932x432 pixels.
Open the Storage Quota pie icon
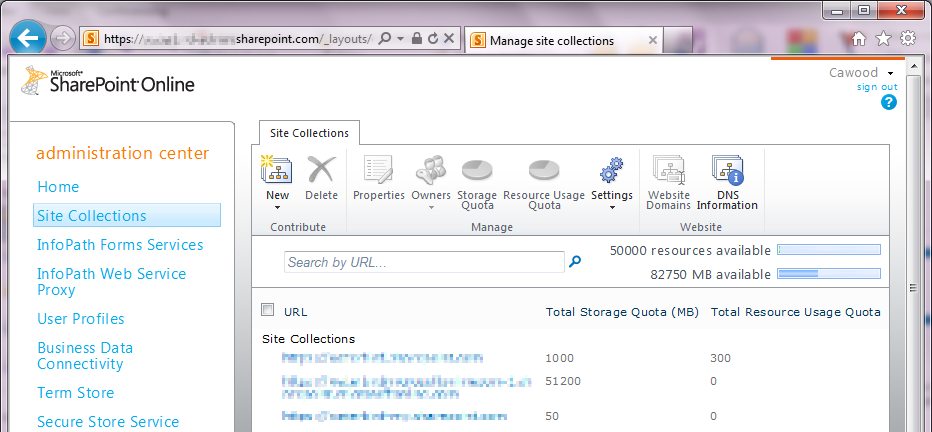pyautogui.click(x=477, y=171)
